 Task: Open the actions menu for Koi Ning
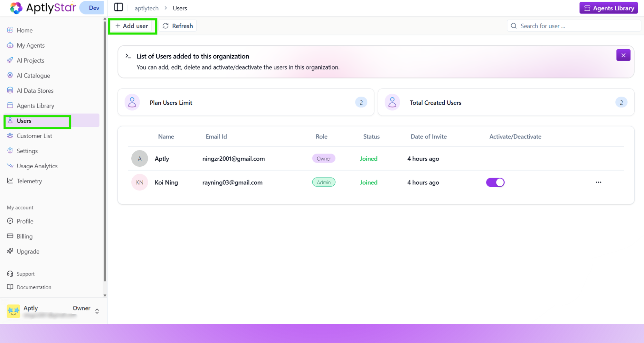coord(598,182)
